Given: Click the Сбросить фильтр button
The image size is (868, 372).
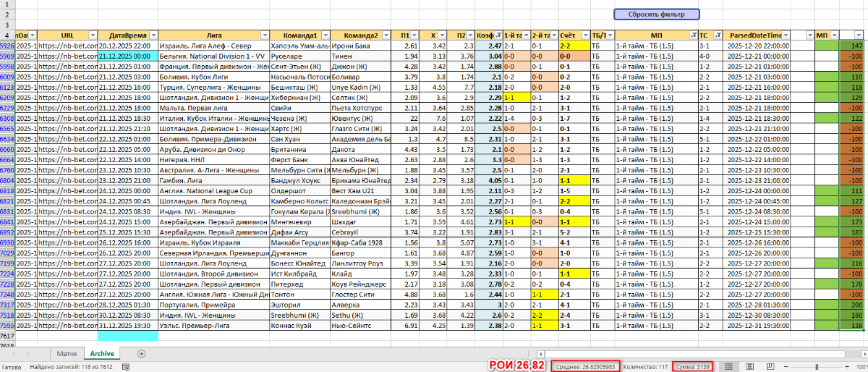Looking at the screenshot, I should point(657,14).
